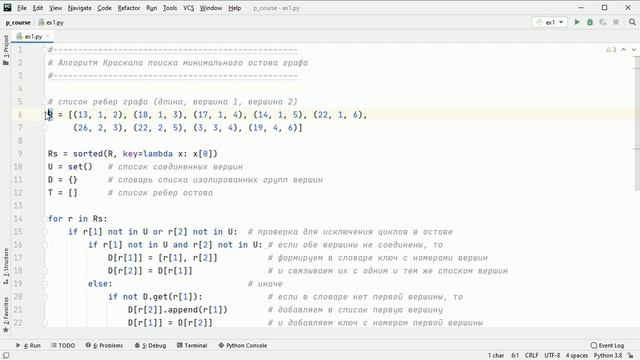Open the Terminal tool window

click(x=192, y=345)
